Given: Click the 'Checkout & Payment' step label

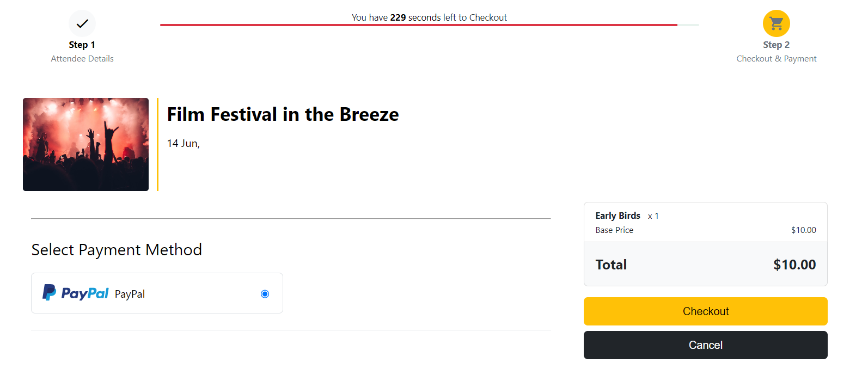Looking at the screenshot, I should point(776,59).
